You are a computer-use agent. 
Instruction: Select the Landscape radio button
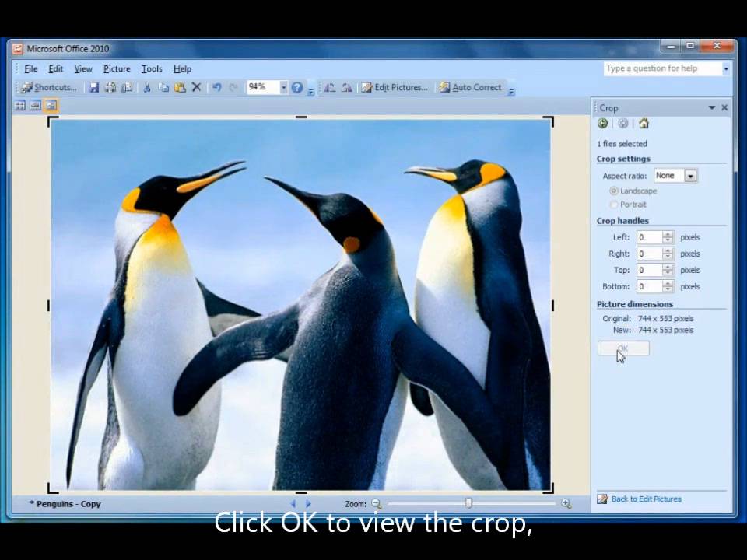coord(614,191)
